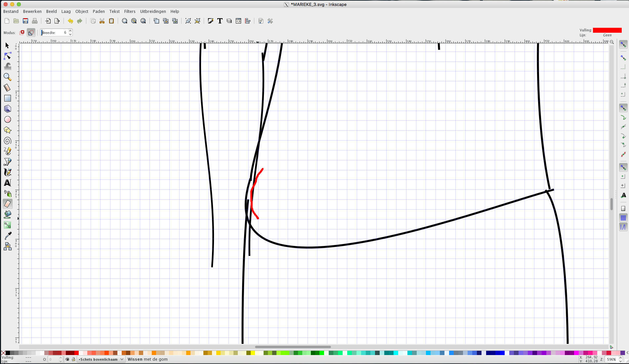Select the Spiral tool
629x364 pixels.
pos(7,141)
